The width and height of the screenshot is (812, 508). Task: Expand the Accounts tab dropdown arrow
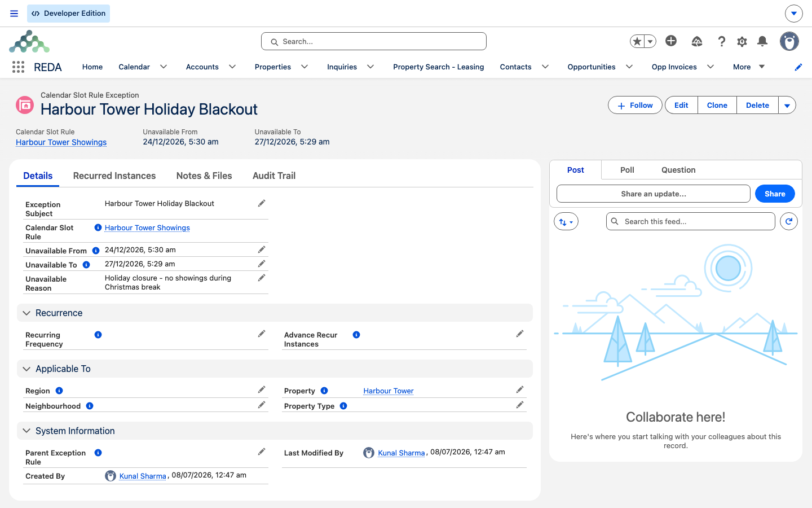pyautogui.click(x=232, y=67)
